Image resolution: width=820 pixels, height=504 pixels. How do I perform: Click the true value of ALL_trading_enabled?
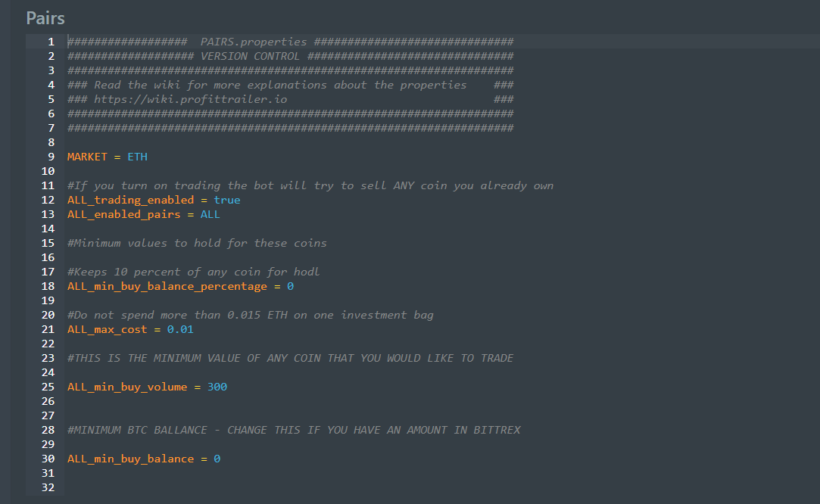click(226, 200)
